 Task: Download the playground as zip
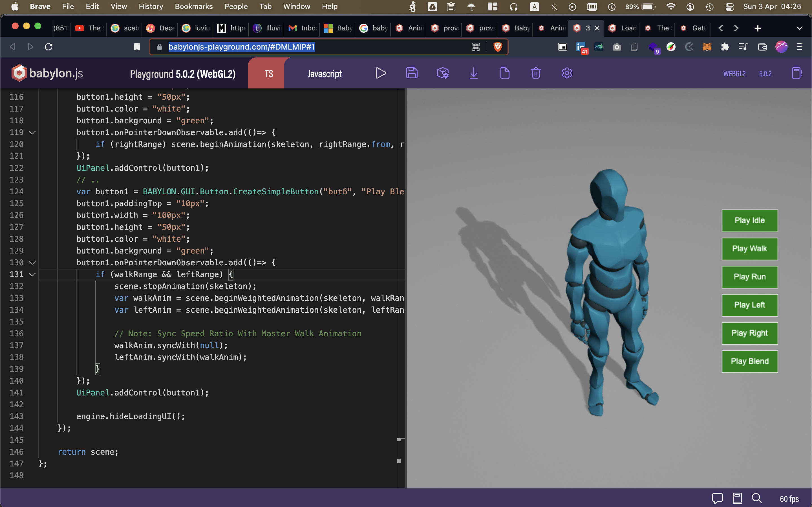point(473,73)
